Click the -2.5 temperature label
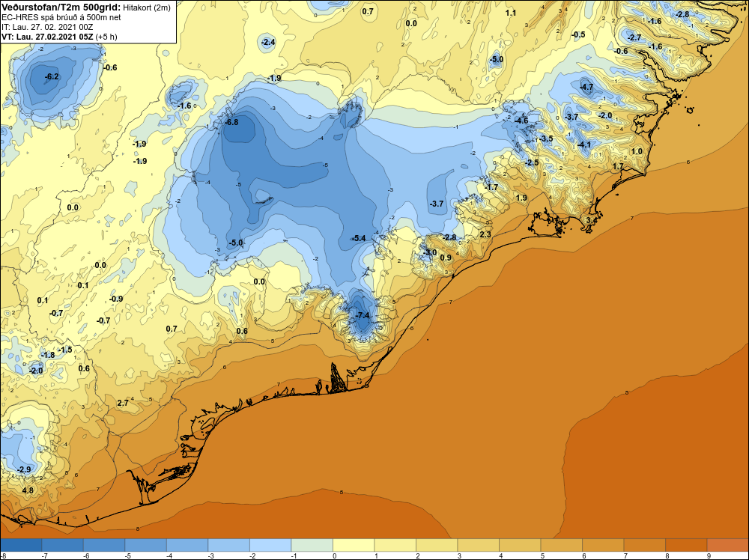This screenshot has width=749, height=560. click(x=531, y=162)
